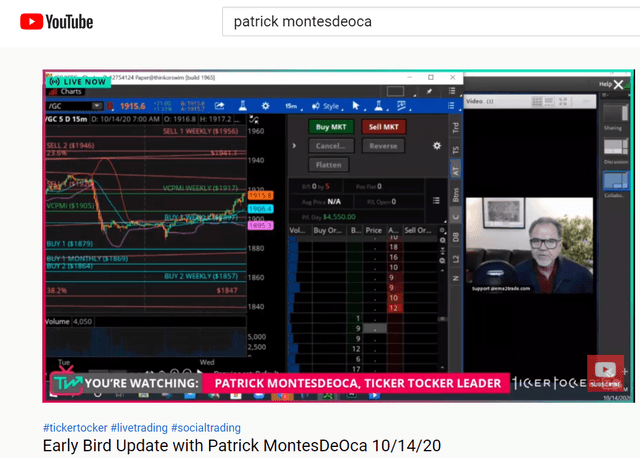Click the share chart icon
640x458 pixels.
tap(220, 106)
